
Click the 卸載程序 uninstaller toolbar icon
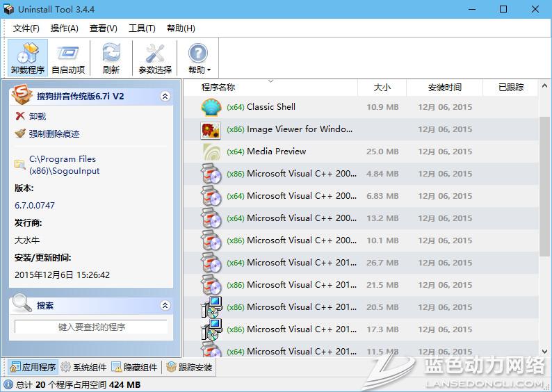[x=28, y=54]
